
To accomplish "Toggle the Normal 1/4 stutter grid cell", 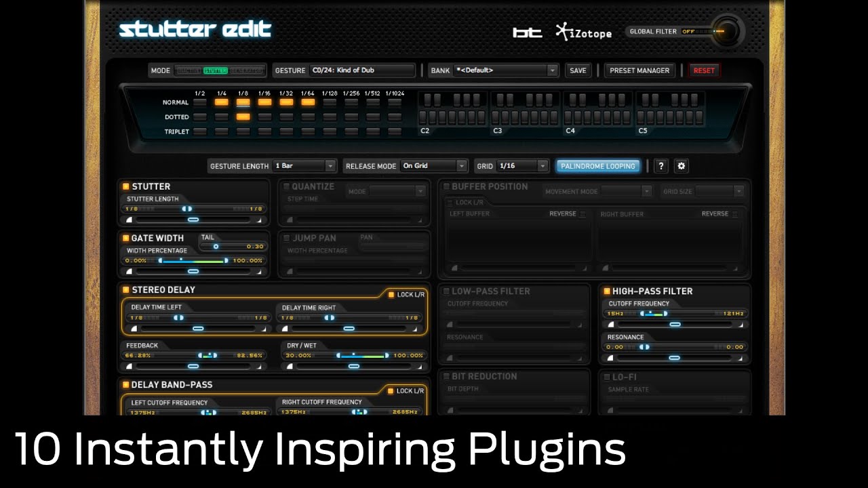I will click(x=221, y=102).
